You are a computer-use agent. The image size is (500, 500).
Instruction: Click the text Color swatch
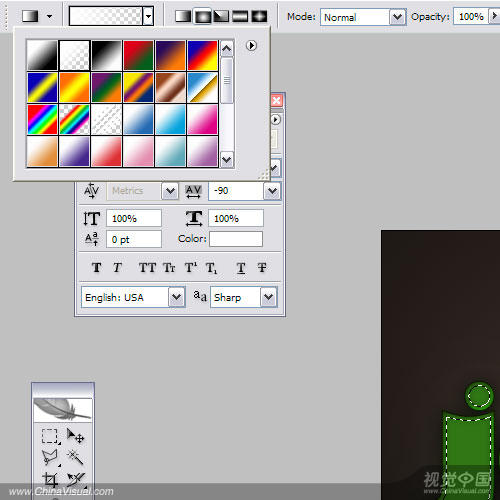[236, 239]
